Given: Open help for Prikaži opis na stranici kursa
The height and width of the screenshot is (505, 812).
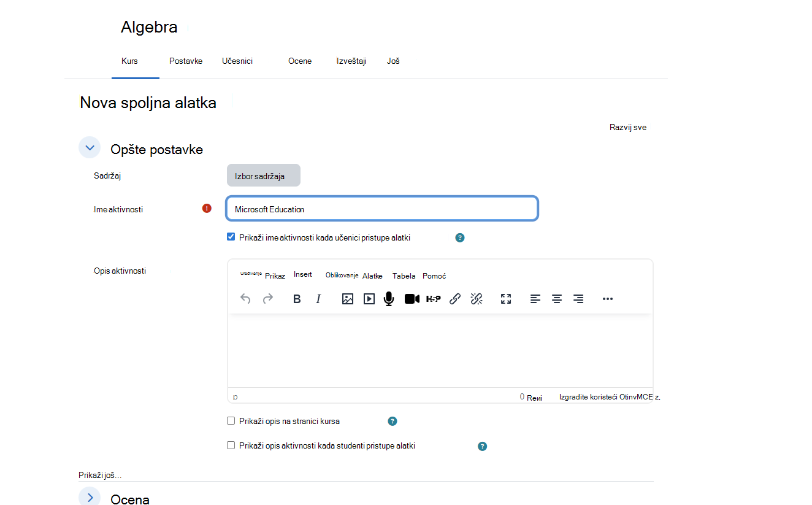Looking at the screenshot, I should coord(393,422).
